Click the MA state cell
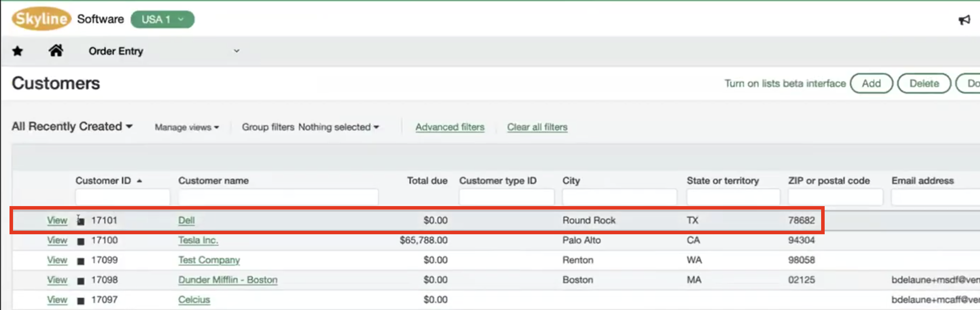The width and height of the screenshot is (980, 310). (x=694, y=280)
